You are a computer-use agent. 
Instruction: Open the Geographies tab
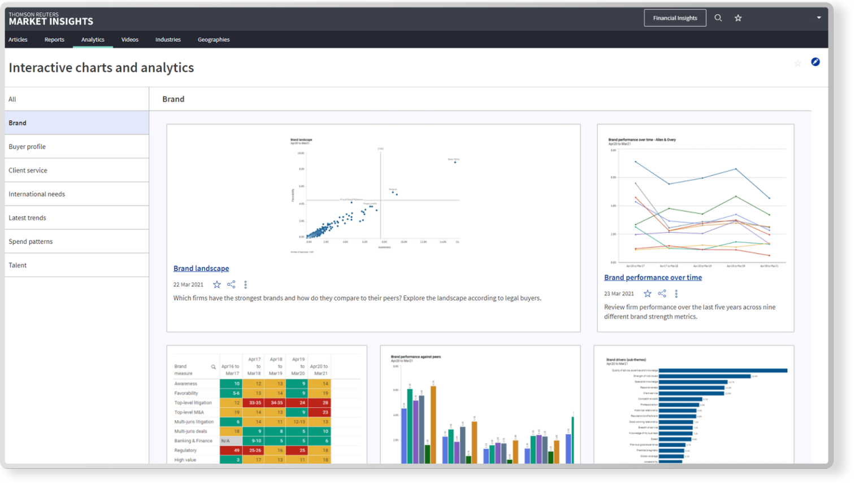[214, 40]
